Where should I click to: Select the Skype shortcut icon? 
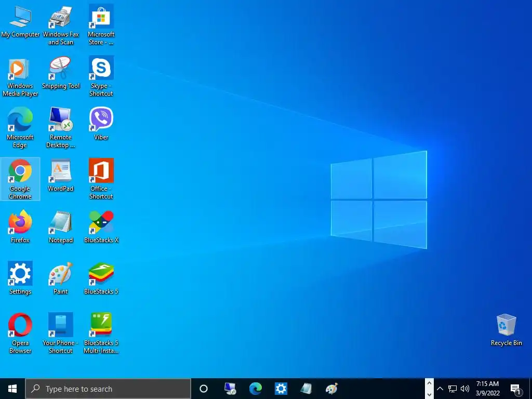[x=101, y=77]
